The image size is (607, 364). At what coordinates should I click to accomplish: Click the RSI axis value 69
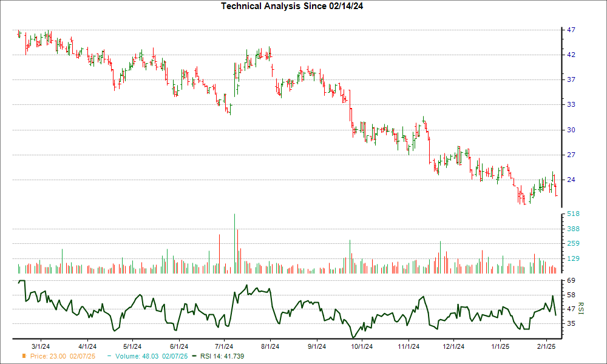571,280
